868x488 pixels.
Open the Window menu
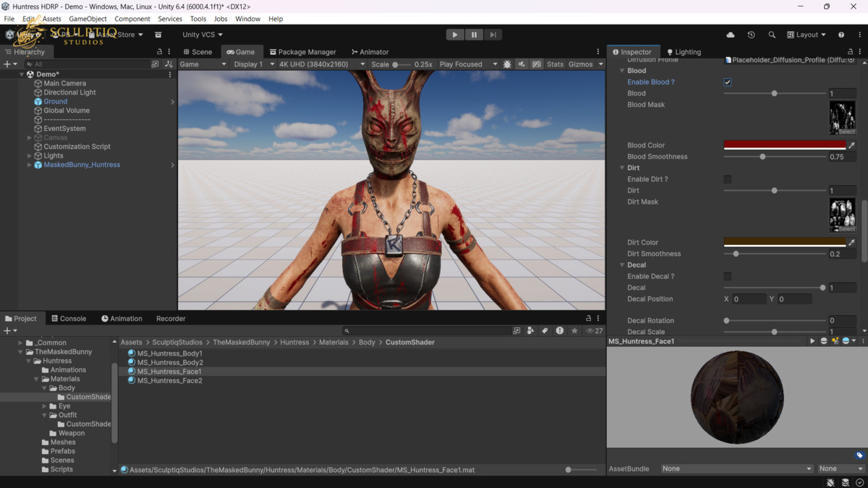[x=247, y=19]
